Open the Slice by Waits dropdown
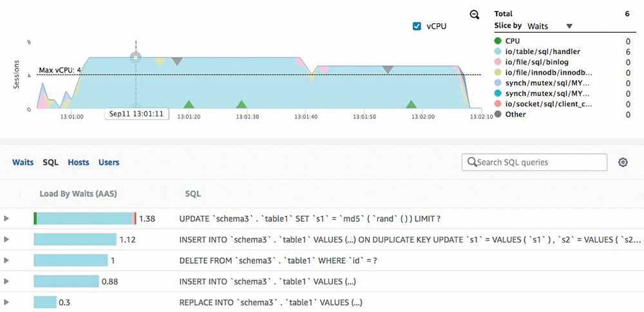 (549, 26)
